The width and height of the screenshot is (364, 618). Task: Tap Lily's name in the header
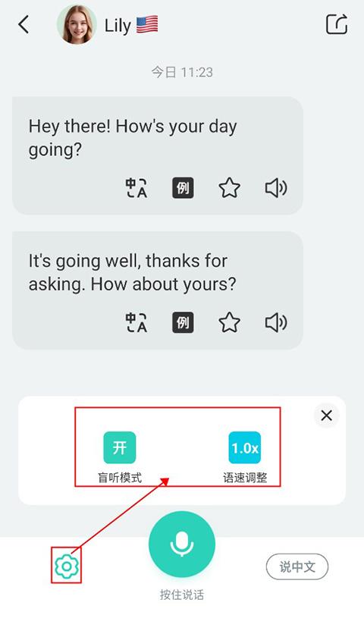118,26
